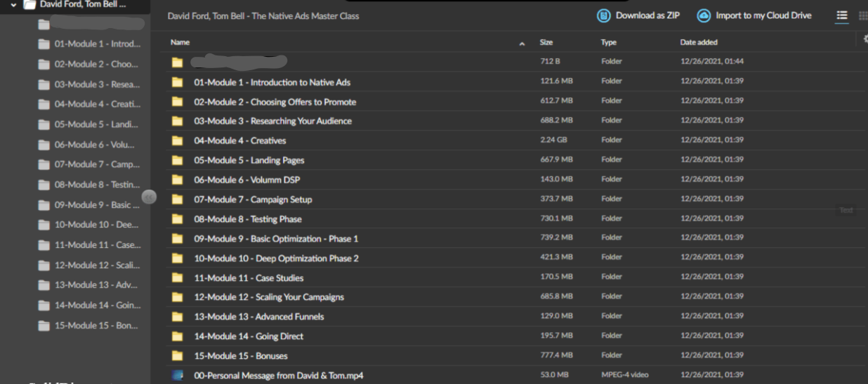Click folder icon of 15-Module 15 - Bonuses
This screenshot has width=868, height=384.
(178, 356)
